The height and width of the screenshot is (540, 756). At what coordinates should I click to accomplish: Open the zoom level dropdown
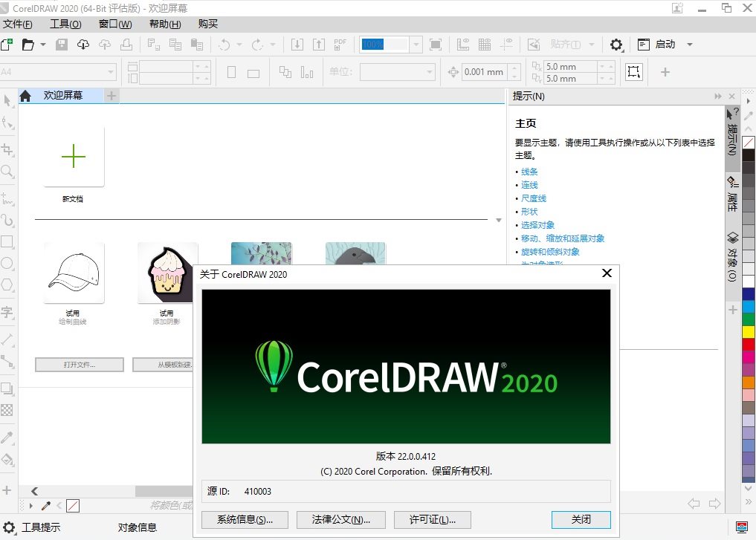415,45
